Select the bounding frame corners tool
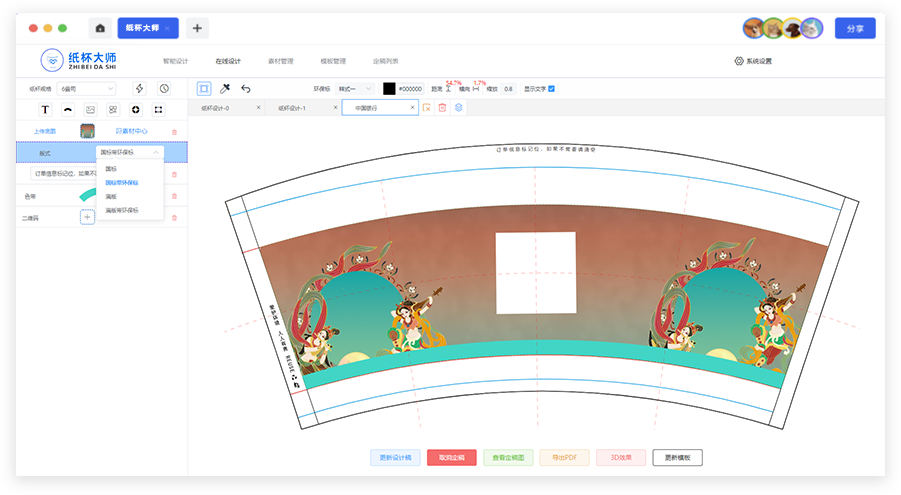The image size is (901, 495). (158, 109)
